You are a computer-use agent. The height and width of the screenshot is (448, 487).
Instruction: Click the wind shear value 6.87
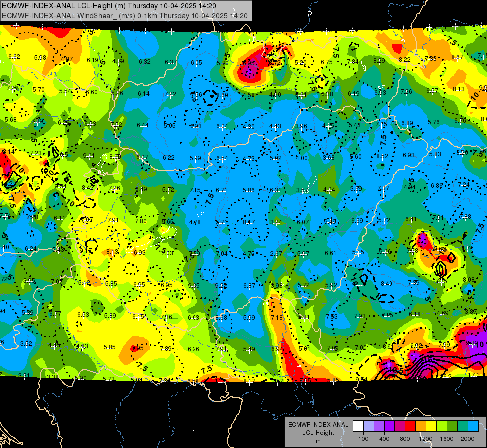tap(249, 285)
